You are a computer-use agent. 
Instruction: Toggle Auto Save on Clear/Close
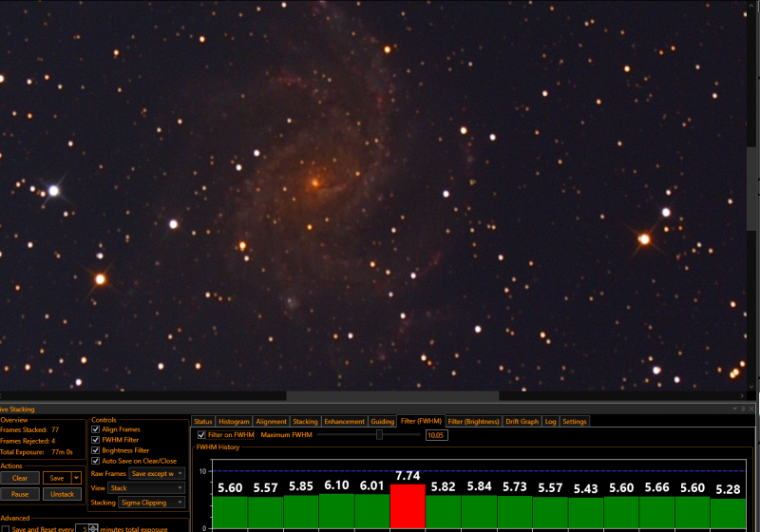click(96, 462)
